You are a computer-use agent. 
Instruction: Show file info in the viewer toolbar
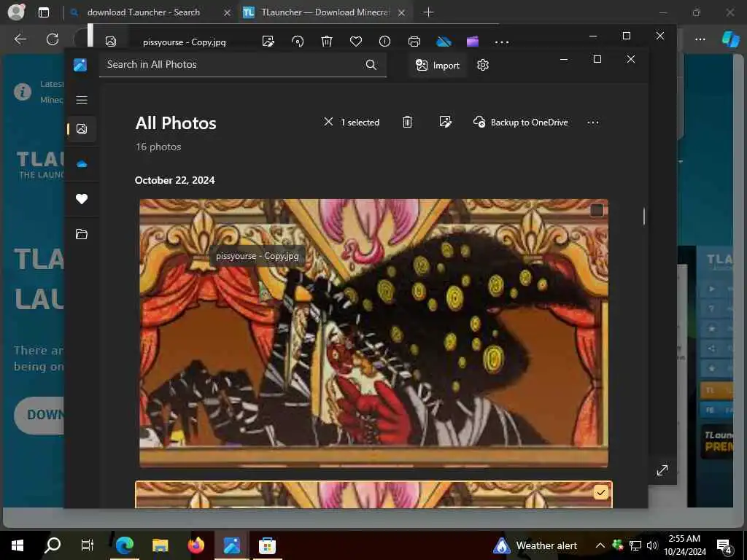[384, 42]
